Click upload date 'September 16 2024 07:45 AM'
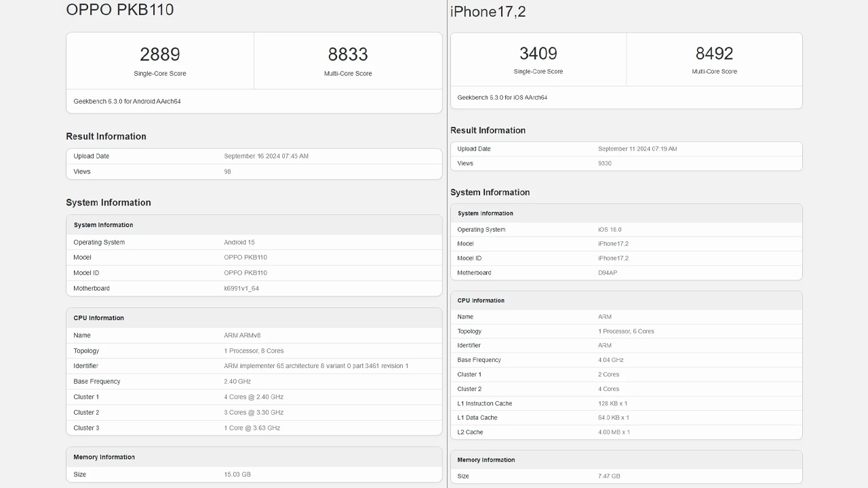 (x=267, y=157)
